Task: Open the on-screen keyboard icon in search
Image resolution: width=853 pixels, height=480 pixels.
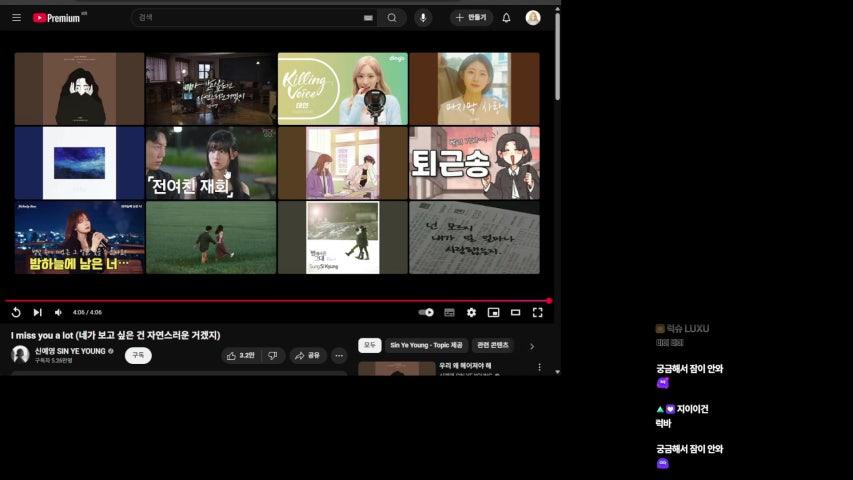Action: [368, 18]
